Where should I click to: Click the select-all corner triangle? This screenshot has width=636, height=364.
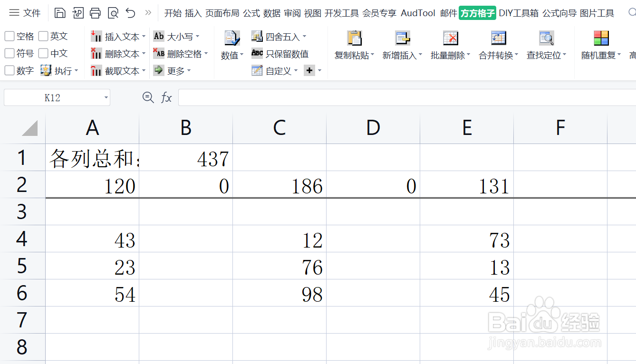pyautogui.click(x=29, y=128)
